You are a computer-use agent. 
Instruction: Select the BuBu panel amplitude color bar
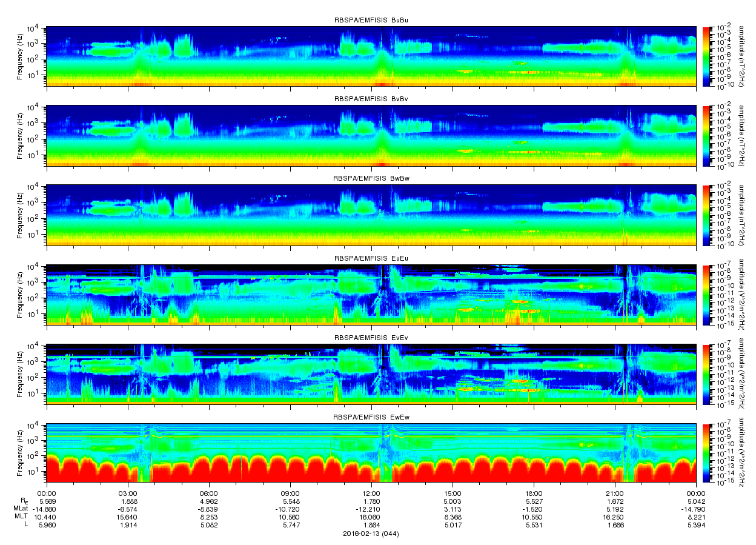(x=706, y=56)
